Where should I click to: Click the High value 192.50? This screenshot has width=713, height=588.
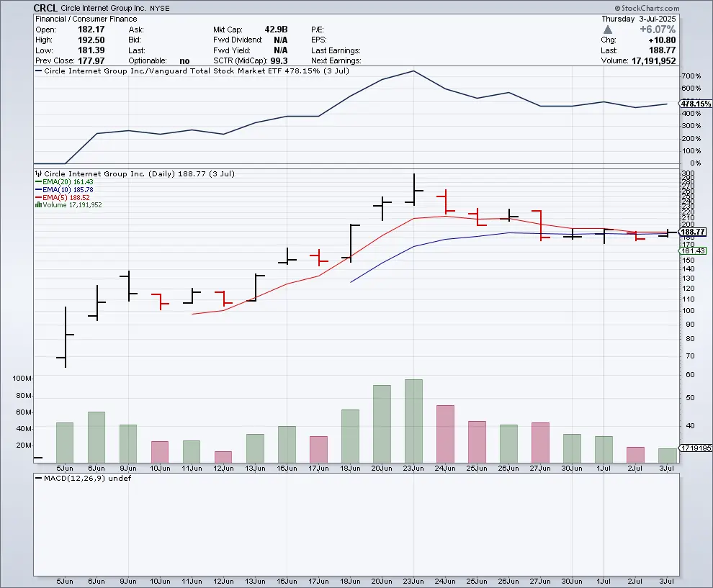pos(91,40)
